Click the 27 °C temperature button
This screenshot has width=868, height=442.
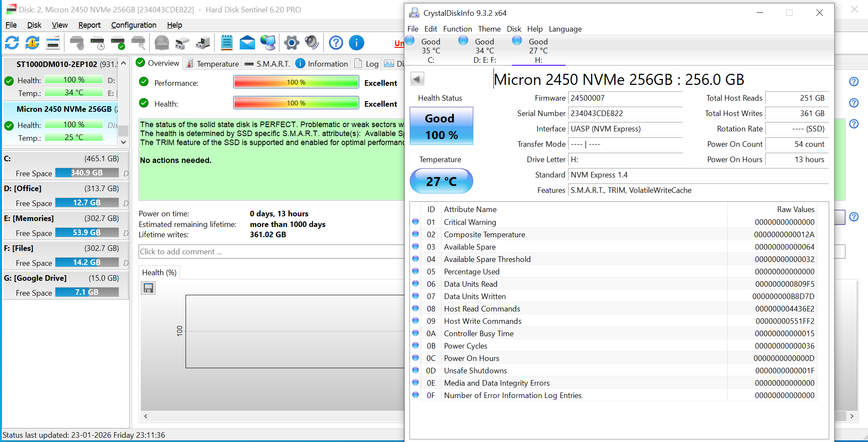pos(441,181)
